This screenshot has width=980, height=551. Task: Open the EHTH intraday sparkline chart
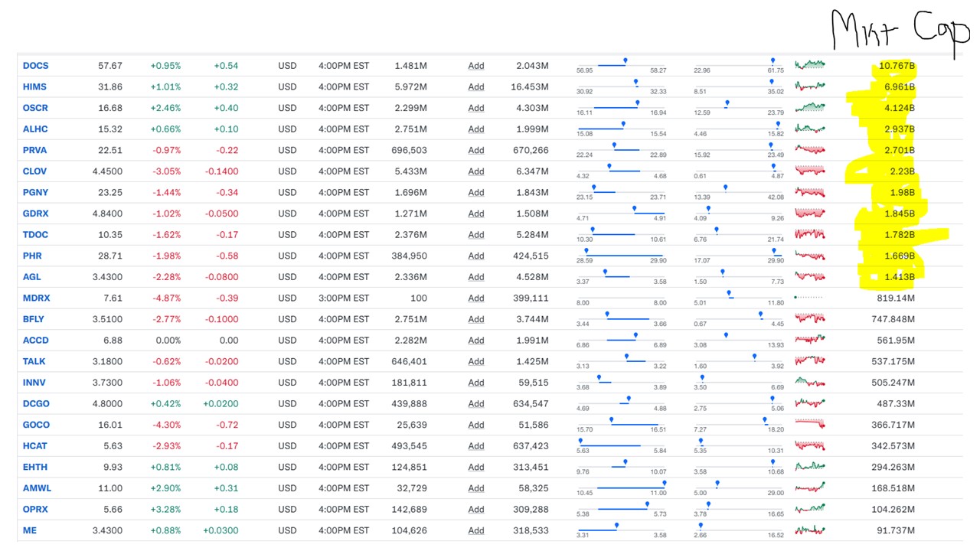click(810, 465)
